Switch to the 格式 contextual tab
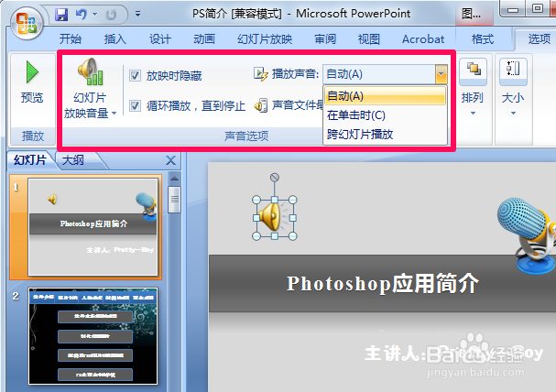This screenshot has height=392, width=556. [483, 39]
